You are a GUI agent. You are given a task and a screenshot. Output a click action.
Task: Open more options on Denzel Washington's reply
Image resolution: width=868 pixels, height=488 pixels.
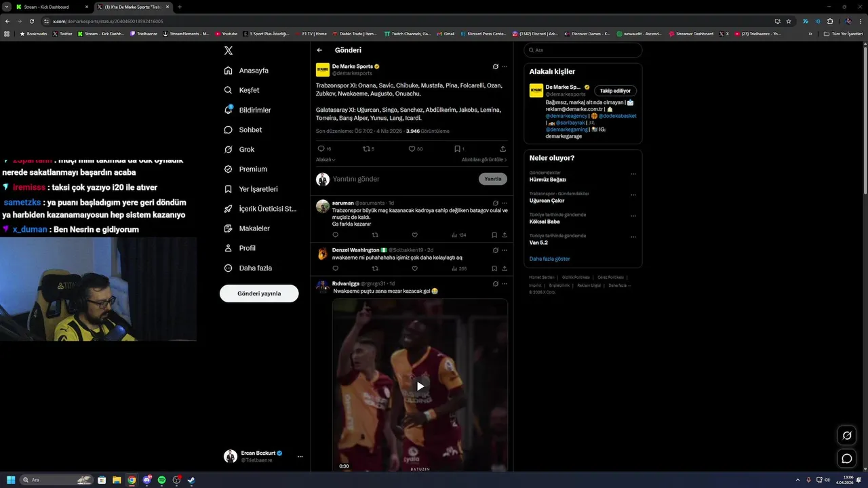pyautogui.click(x=505, y=250)
